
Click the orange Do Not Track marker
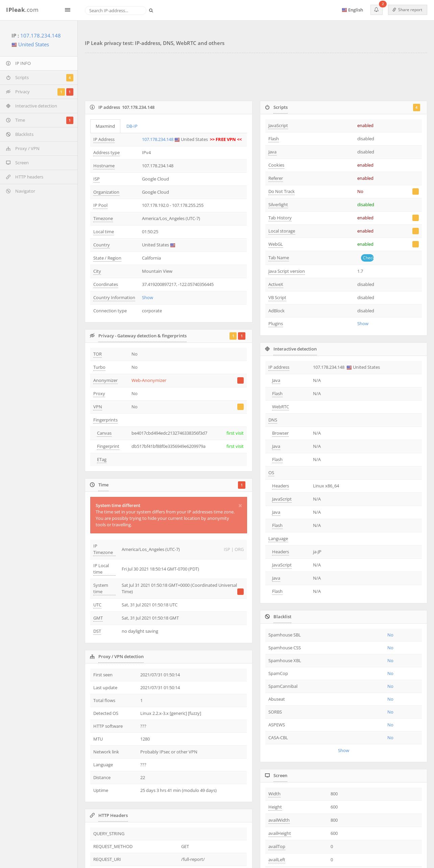(x=415, y=191)
